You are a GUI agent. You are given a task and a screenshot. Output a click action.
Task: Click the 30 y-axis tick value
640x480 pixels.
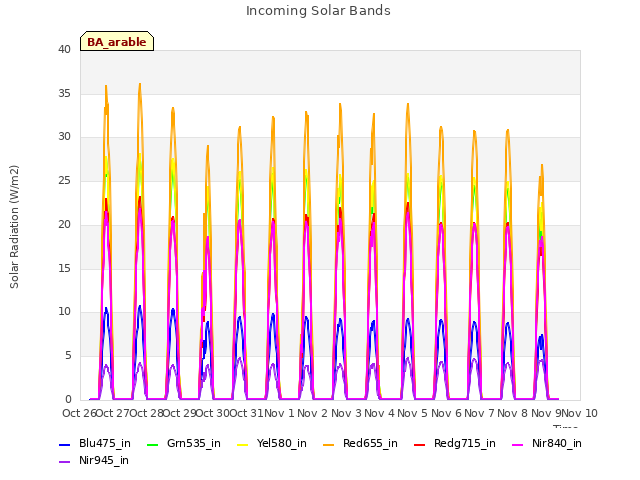tap(64, 137)
